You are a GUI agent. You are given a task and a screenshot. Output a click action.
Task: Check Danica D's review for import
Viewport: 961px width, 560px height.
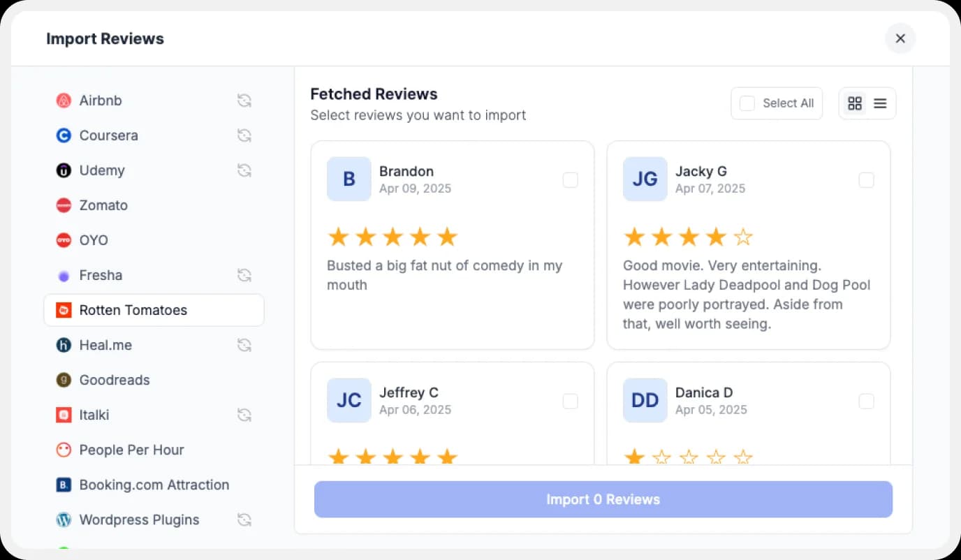pyautogui.click(x=866, y=401)
